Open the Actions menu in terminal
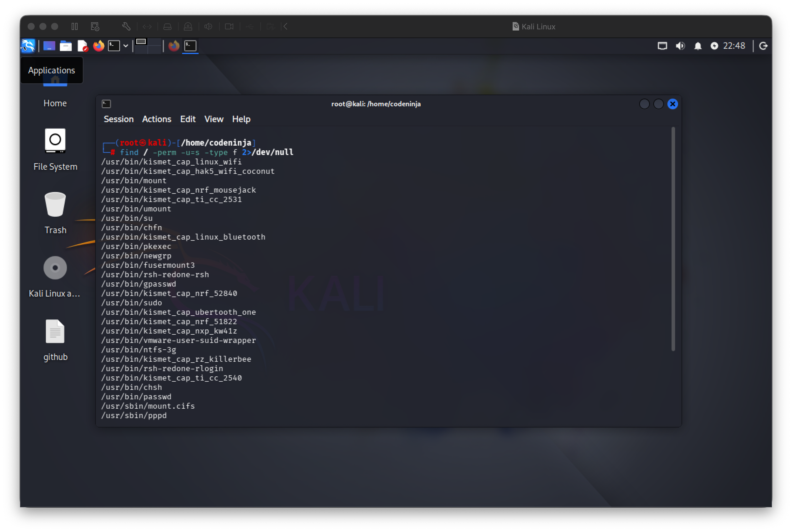The width and height of the screenshot is (792, 532). 157,119
